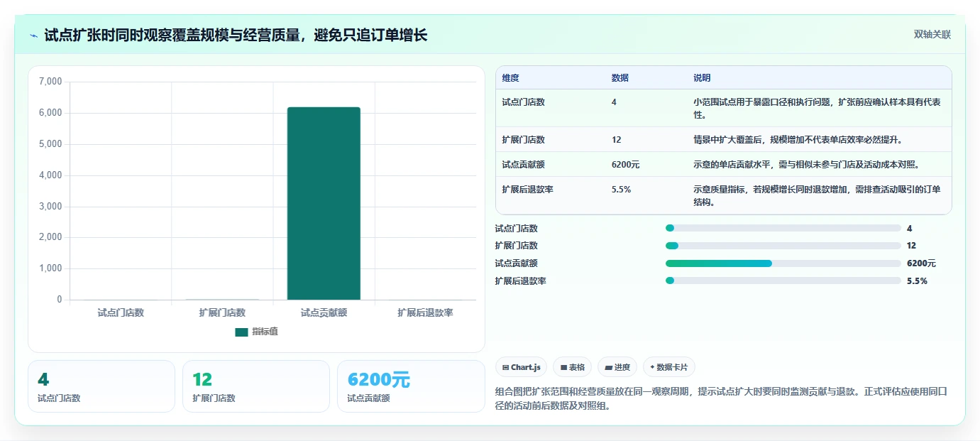This screenshot has height=441, width=980.
Task: Click the 试点贡献额 label on the chart x-axis
Action: coord(324,312)
